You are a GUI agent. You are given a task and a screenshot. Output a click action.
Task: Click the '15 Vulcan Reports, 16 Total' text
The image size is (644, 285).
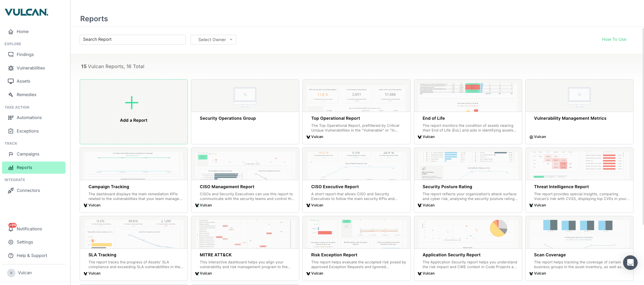(113, 66)
